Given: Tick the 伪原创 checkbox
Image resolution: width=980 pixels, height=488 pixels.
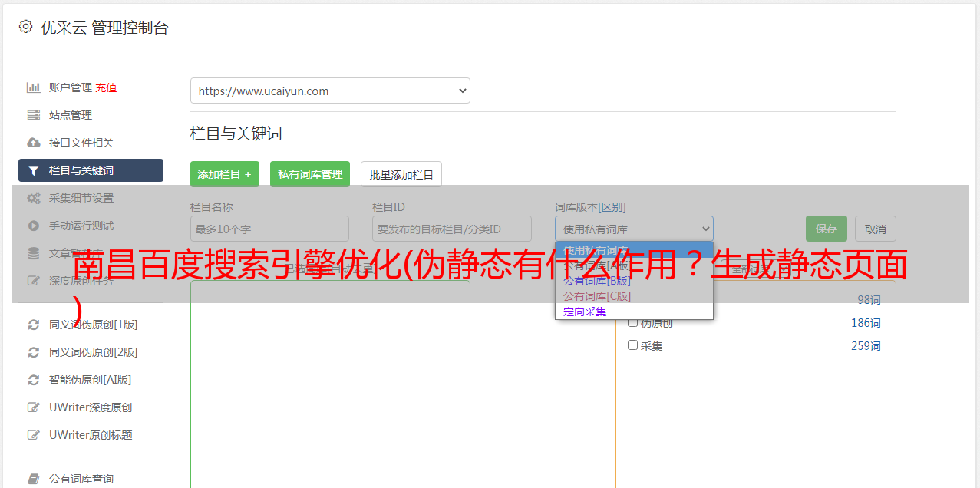Looking at the screenshot, I should tap(633, 322).
